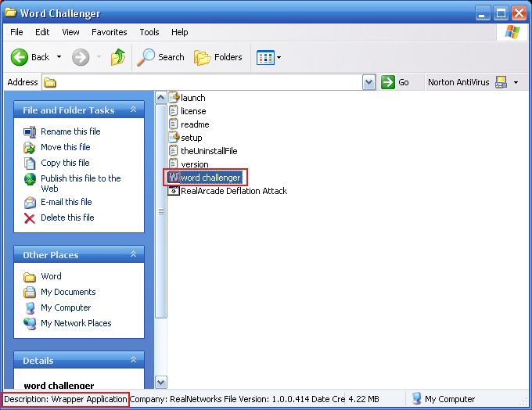This screenshot has width=532, height=410.
Task: Select the file name 'RealArcade Deflation Attack'
Action: [234, 191]
